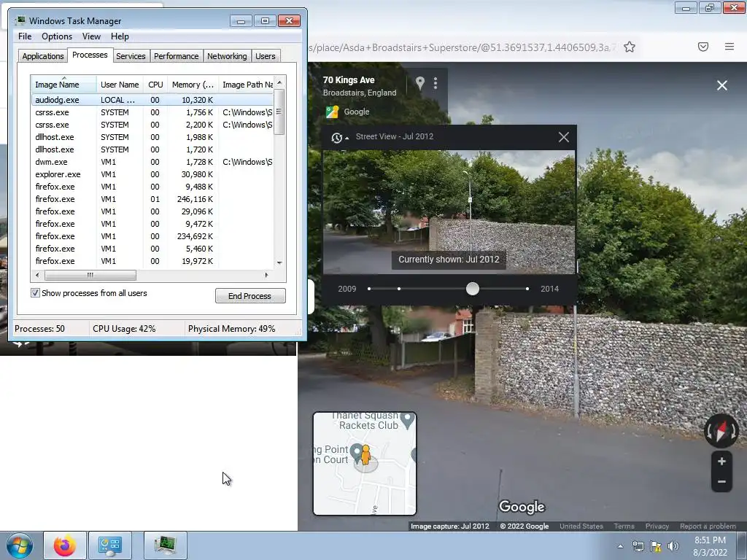Sort by Image Name column header
The height and width of the screenshot is (560, 747).
(64, 85)
